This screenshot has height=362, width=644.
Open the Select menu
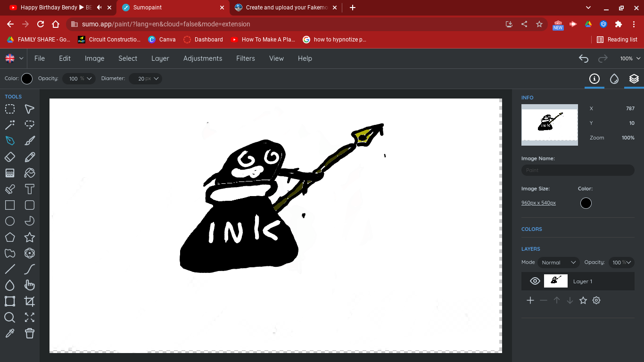pos(128,58)
